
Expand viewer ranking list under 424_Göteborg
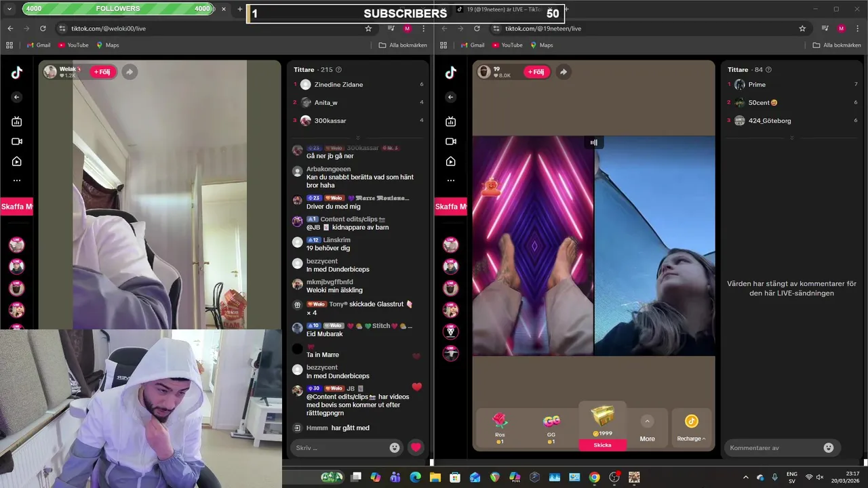(792, 138)
